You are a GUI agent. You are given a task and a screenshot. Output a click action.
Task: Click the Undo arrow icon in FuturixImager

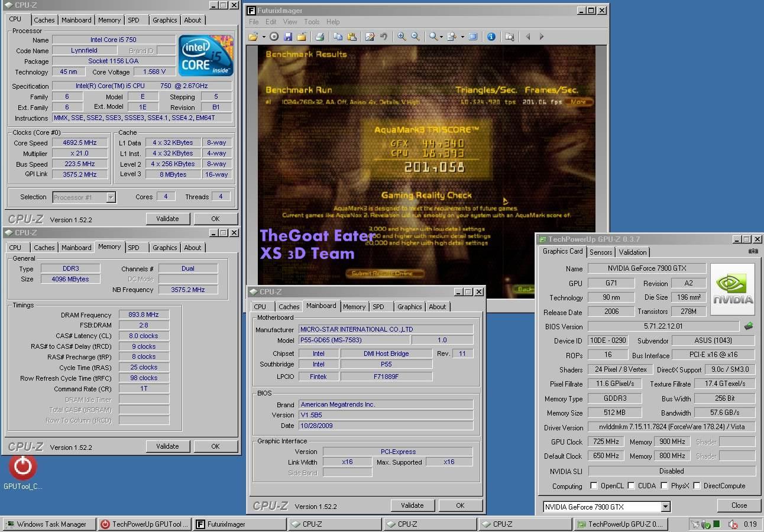click(x=384, y=37)
